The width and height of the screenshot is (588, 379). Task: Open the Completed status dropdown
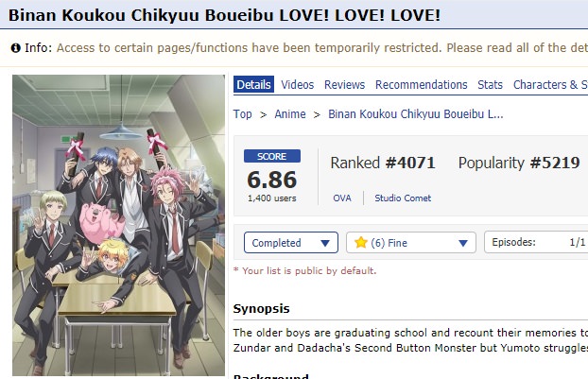(291, 243)
